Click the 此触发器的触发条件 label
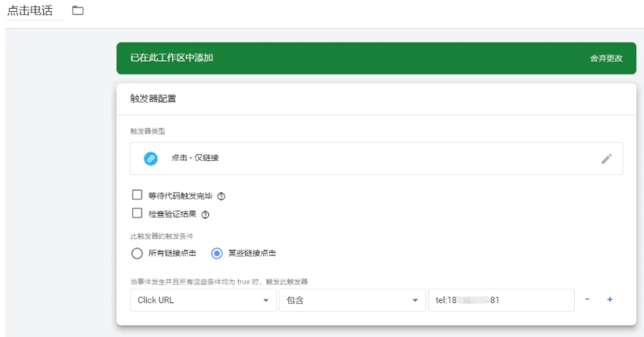Viewport: 644px width, 337px height. click(162, 236)
